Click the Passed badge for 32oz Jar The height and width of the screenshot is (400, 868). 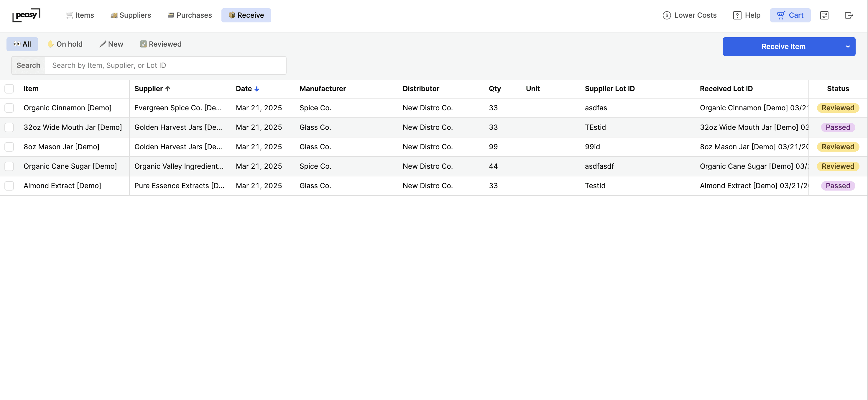838,127
